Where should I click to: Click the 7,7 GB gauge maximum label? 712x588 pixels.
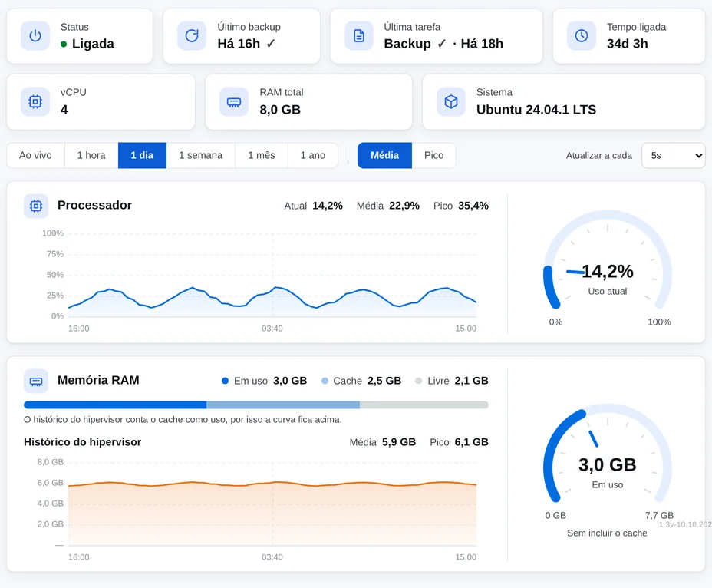(x=659, y=515)
